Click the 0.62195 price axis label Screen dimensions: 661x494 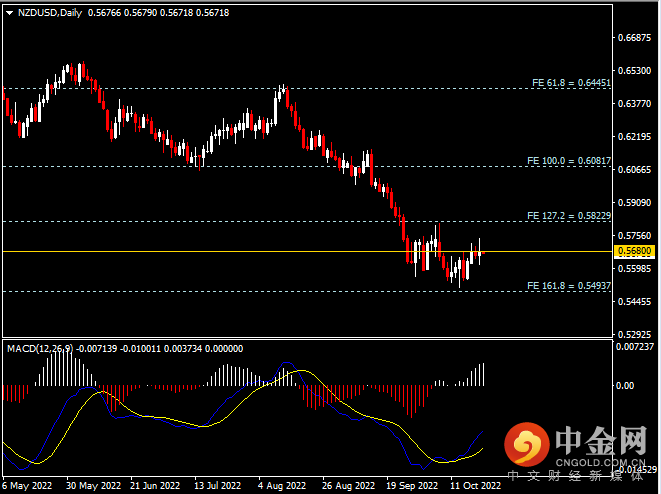[634, 137]
